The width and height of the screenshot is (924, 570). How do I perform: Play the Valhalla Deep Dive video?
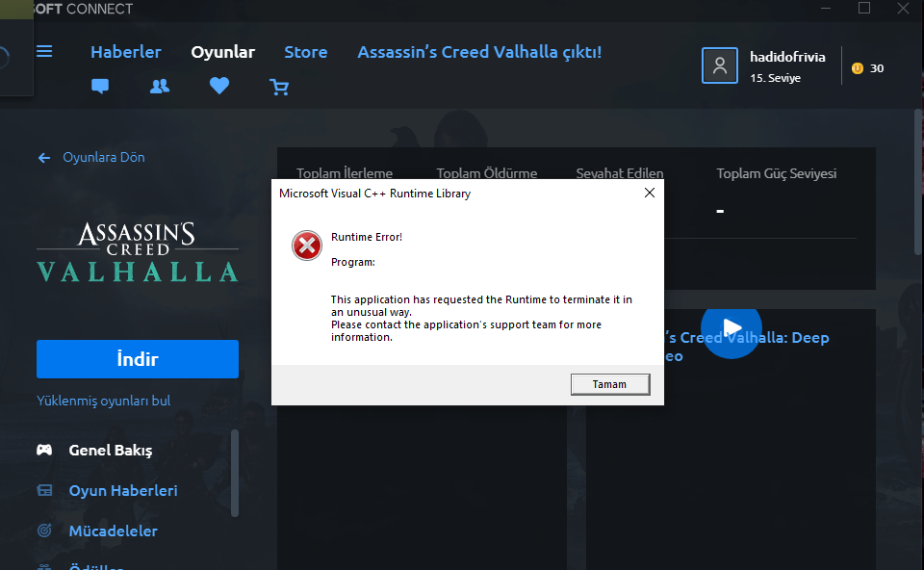point(731,328)
